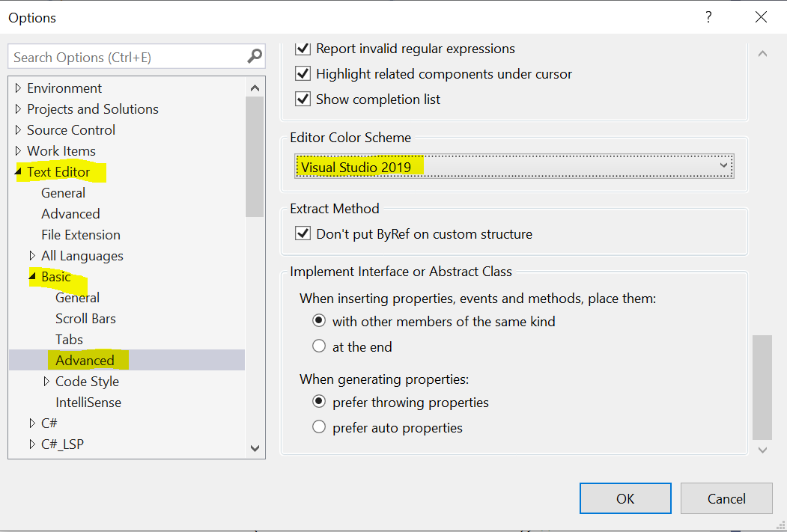This screenshot has height=532, width=787.
Task: Uncheck Report invalid regular expressions
Action: (x=303, y=49)
